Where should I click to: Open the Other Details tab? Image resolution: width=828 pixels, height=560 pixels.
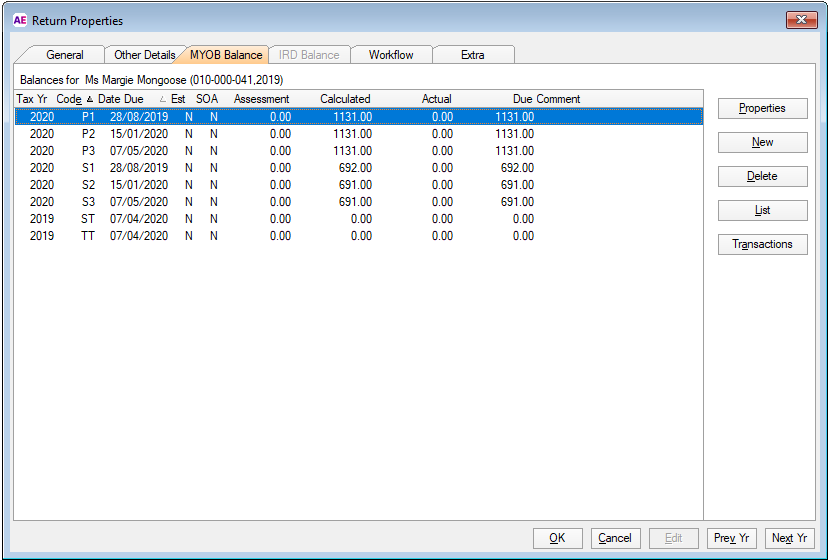coord(144,55)
